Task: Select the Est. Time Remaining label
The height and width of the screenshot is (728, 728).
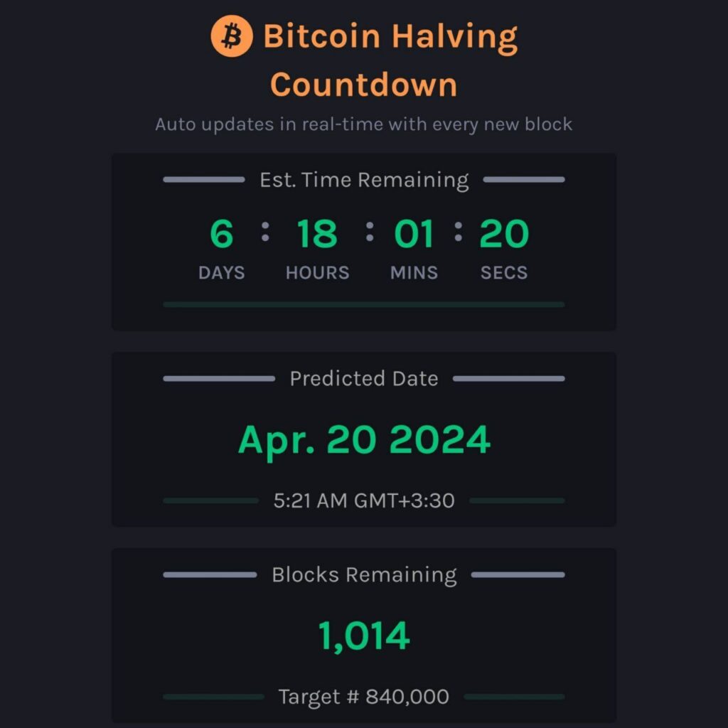Action: tap(364, 180)
